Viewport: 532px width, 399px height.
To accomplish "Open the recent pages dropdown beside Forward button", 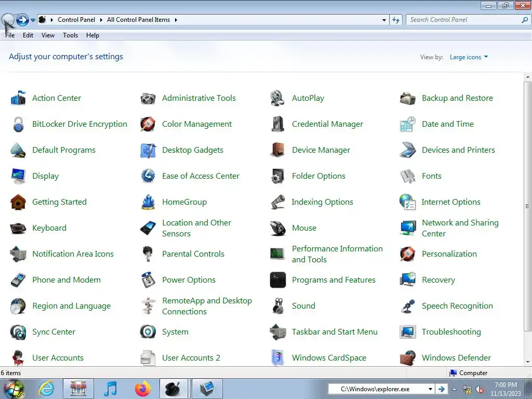I will tap(33, 20).
